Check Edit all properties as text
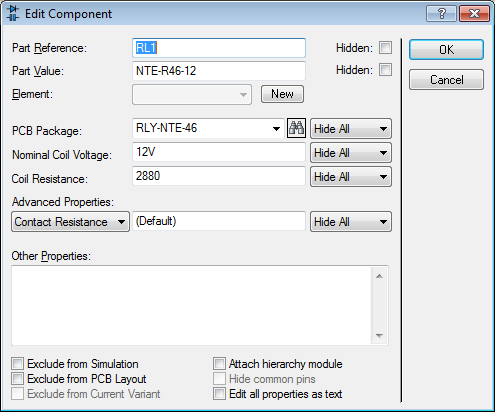 pyautogui.click(x=219, y=394)
